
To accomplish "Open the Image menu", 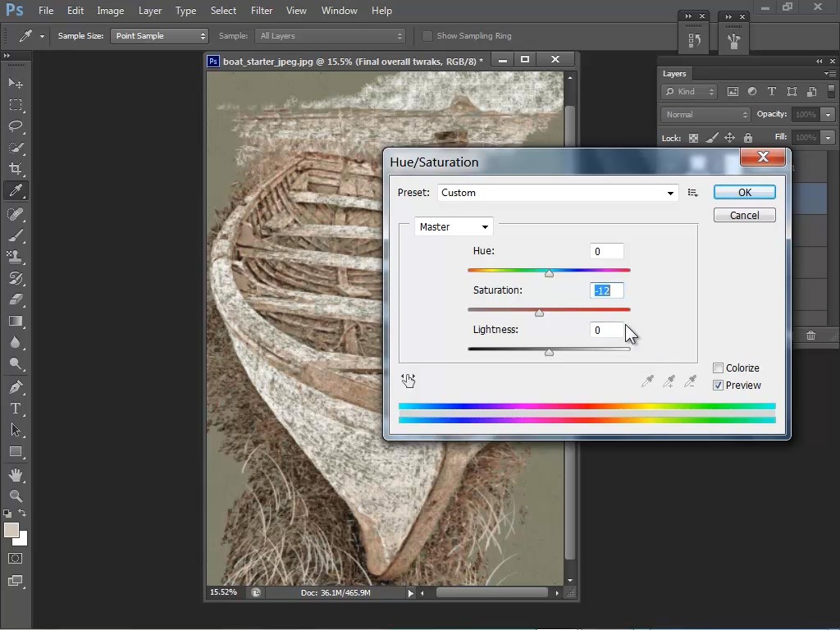I will [x=111, y=11].
